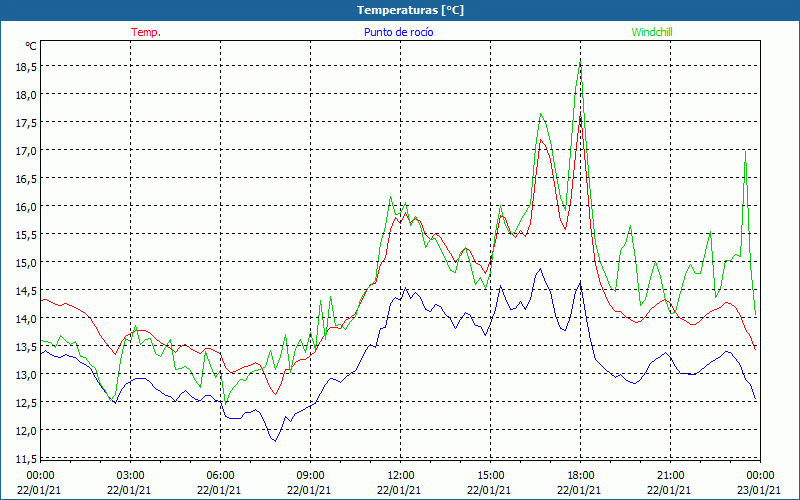Click the 'Temperaturas [°C]' chart title
The height and width of the screenshot is (500, 800).
point(410,10)
